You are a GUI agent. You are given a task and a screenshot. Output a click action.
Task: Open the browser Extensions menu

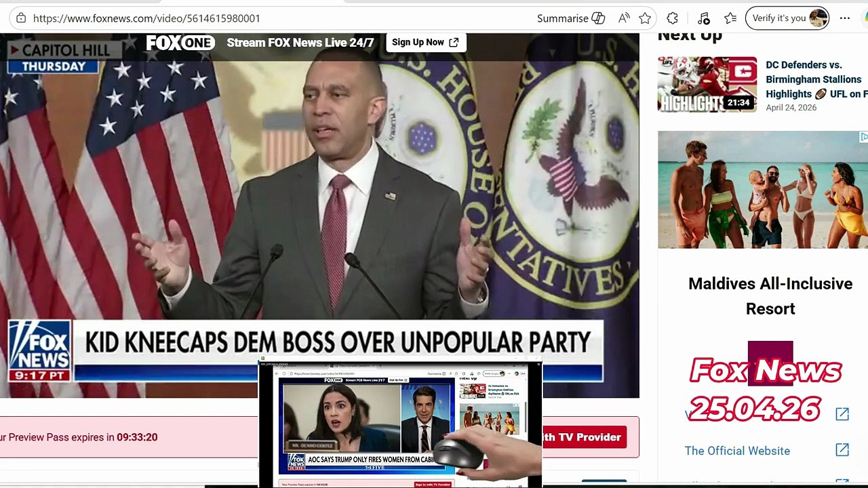click(672, 18)
